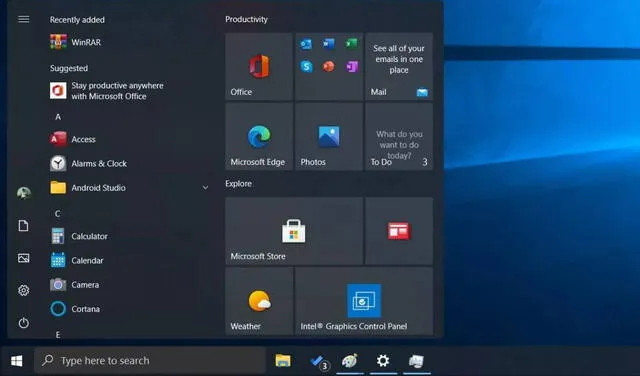Open the Mail tile

[x=399, y=67]
